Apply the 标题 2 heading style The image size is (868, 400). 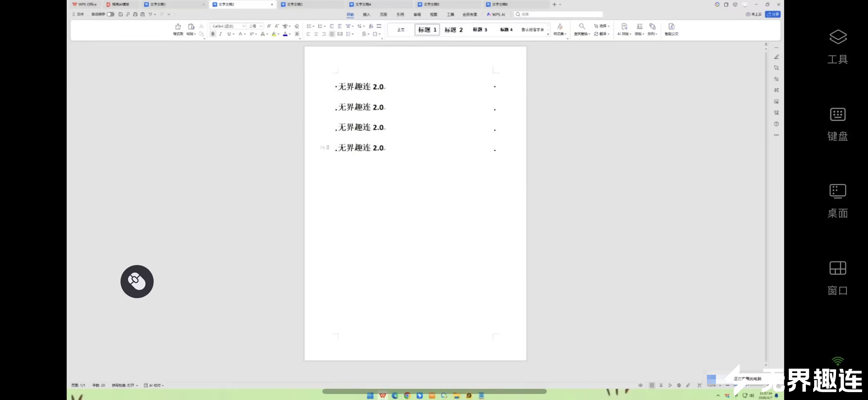(x=454, y=30)
